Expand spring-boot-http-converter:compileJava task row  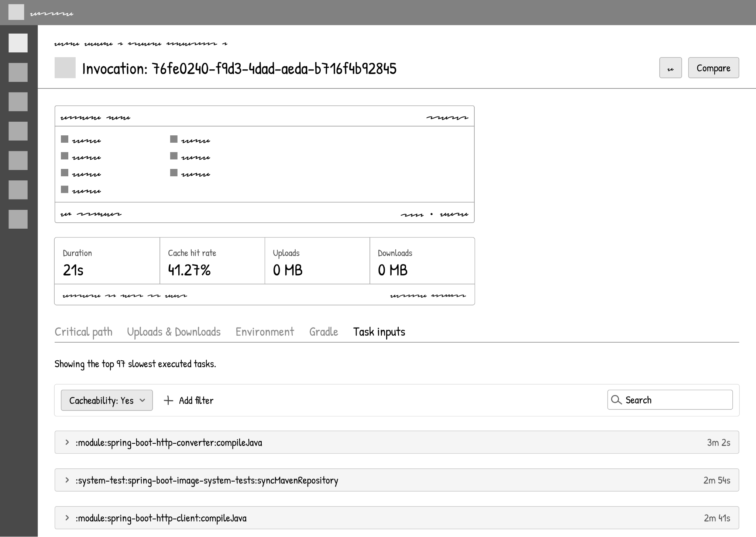[397, 442]
